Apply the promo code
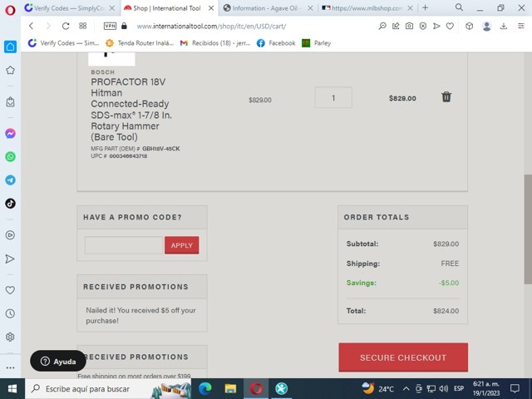The height and width of the screenshot is (399, 532). tap(181, 245)
